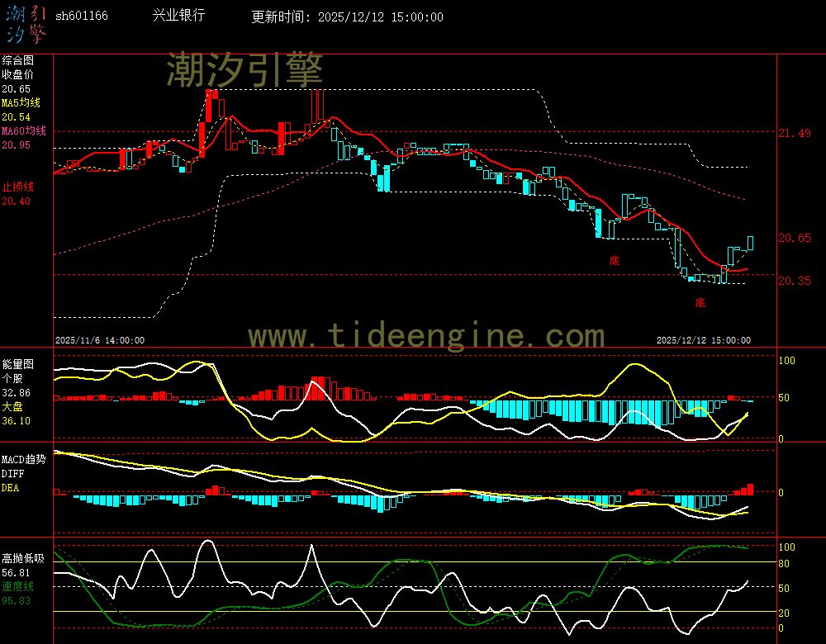Click the yellow 大盘 legend label

click(12, 407)
